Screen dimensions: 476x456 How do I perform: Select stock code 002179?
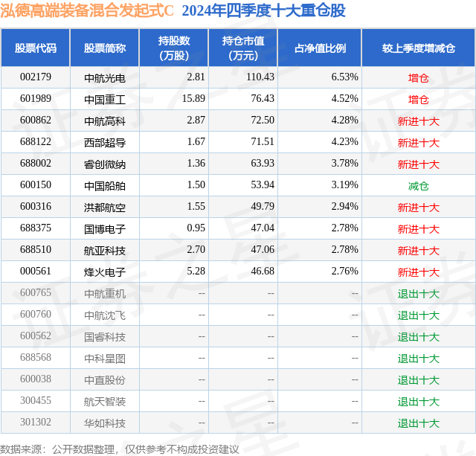[x=36, y=77]
